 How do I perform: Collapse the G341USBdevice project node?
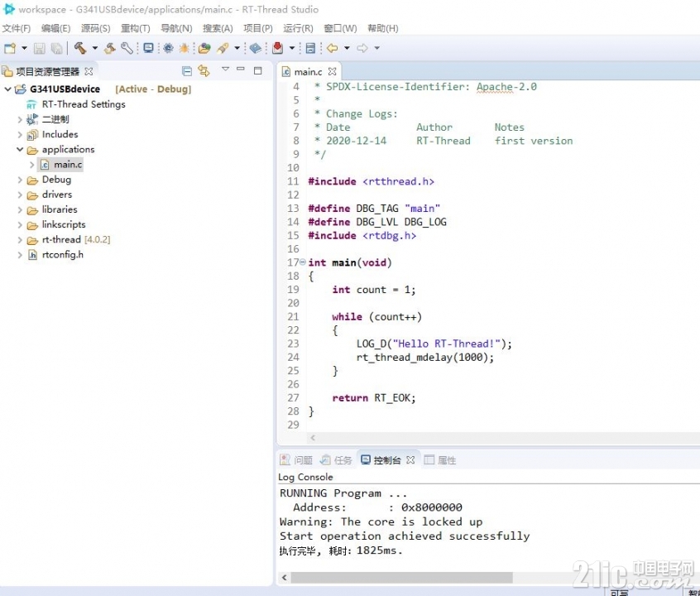(7, 89)
